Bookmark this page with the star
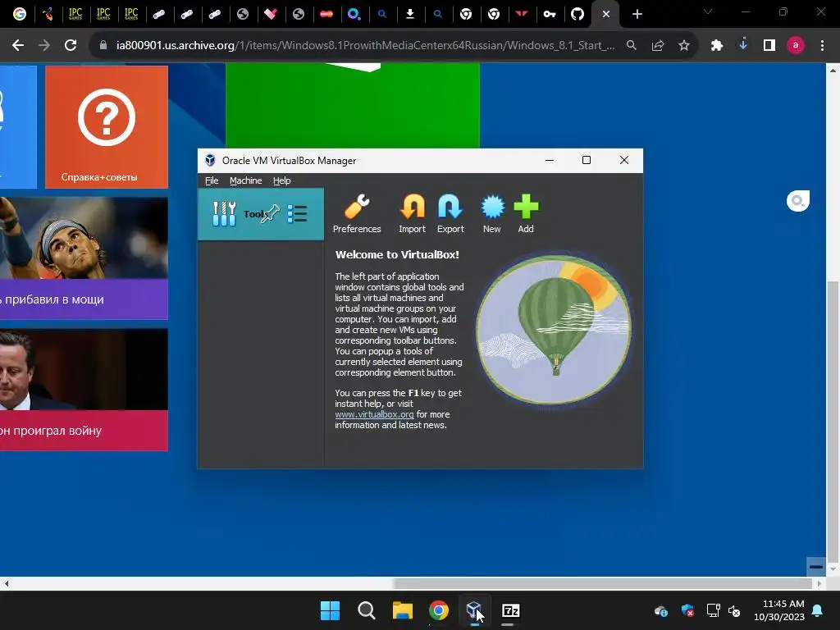This screenshot has width=840, height=630. click(684, 46)
